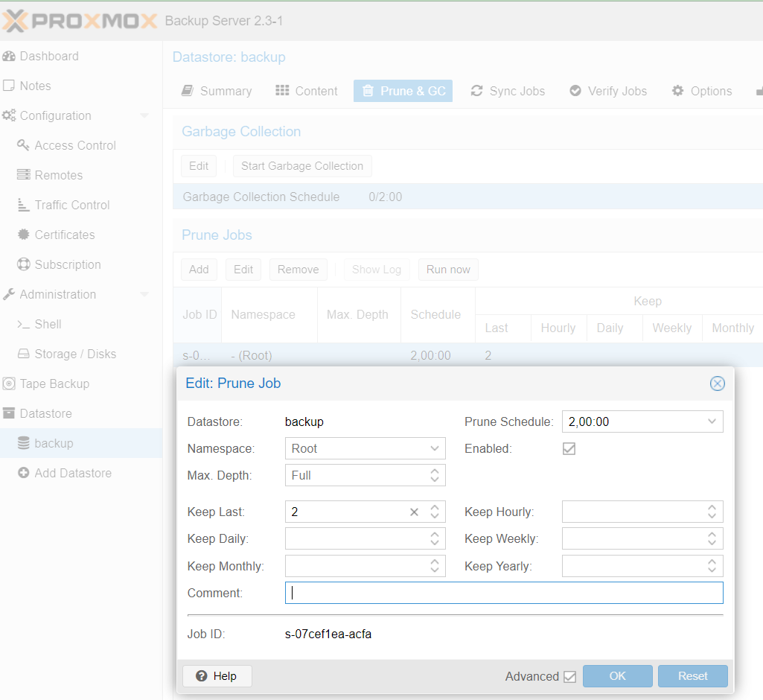This screenshot has width=763, height=700.
Task: Click the Subscription lifebuoy icon
Action: point(23,264)
